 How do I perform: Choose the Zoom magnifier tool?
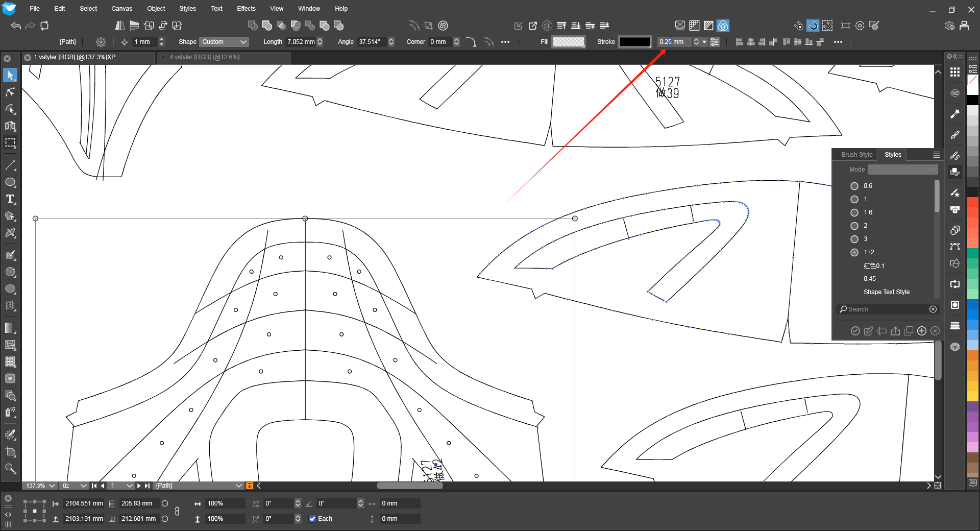click(10, 469)
